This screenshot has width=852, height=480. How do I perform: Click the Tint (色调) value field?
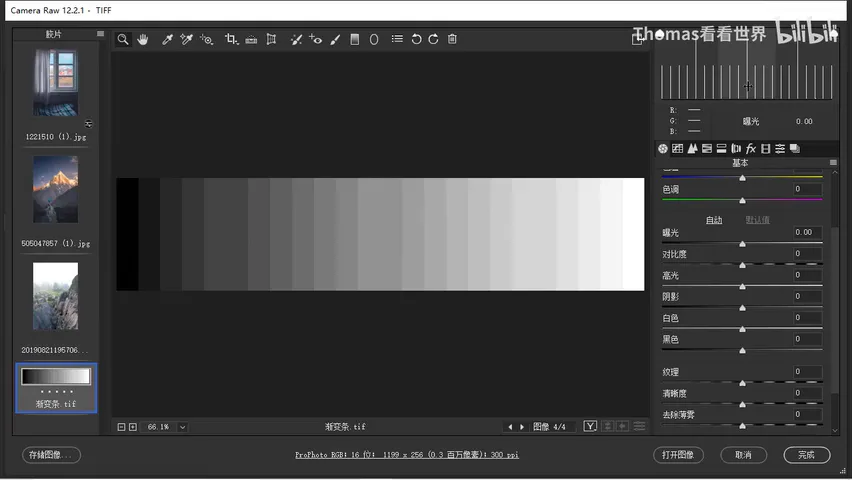[x=807, y=189]
